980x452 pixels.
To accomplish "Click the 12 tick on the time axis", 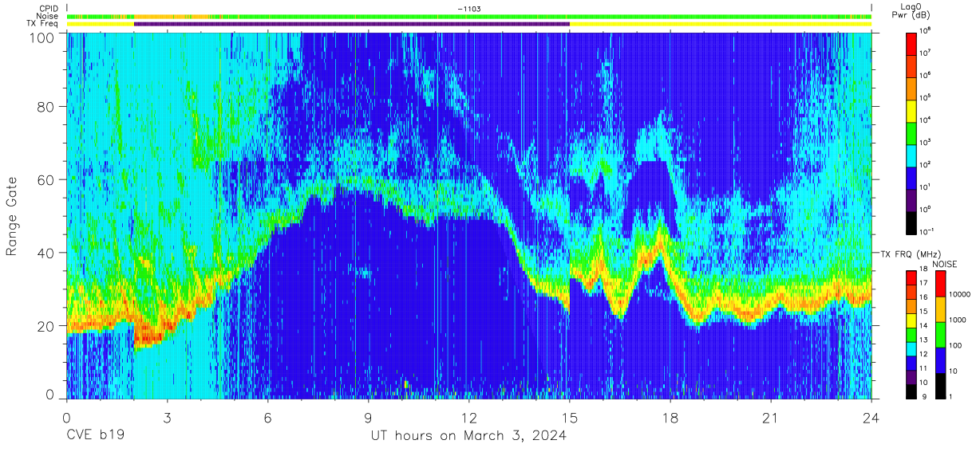I will click(469, 418).
